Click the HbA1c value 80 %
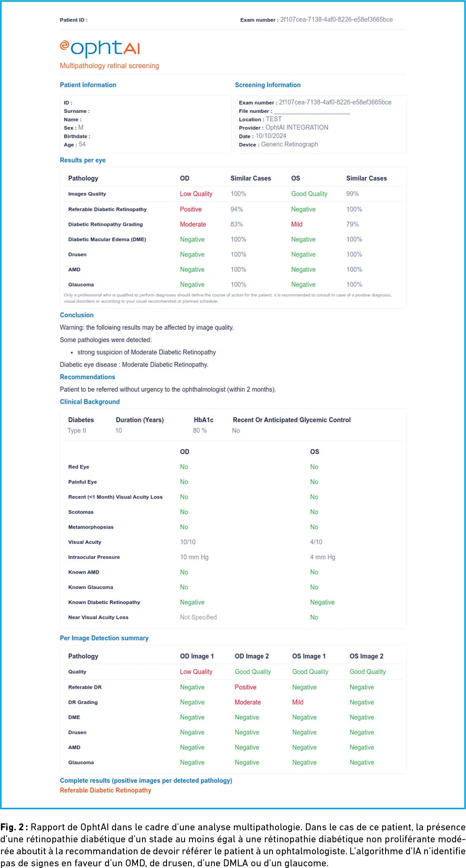This screenshot has height=868, width=466. tap(200, 430)
